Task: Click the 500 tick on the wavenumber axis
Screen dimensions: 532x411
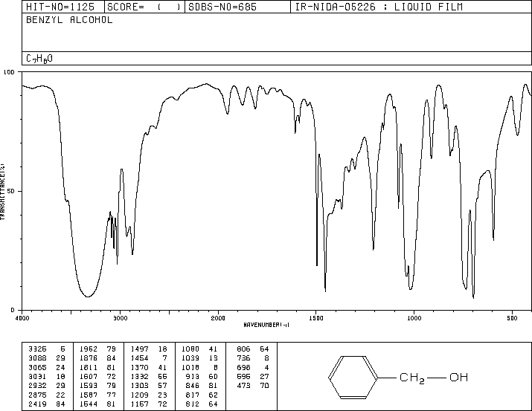Action: 512,317
